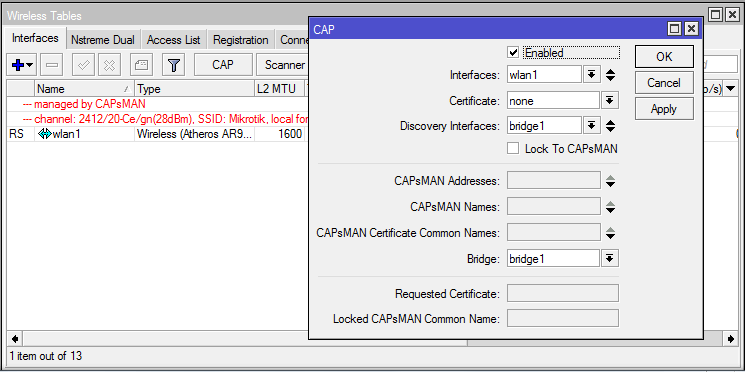Image resolution: width=745 pixels, height=372 pixels.
Task: Open the column selector dropdown in table header
Action: (x=730, y=88)
